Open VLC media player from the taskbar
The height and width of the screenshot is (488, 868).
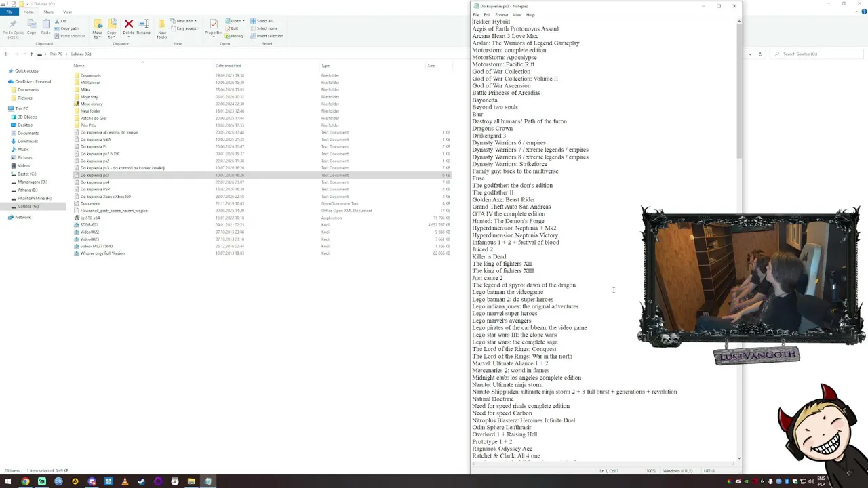click(x=125, y=481)
